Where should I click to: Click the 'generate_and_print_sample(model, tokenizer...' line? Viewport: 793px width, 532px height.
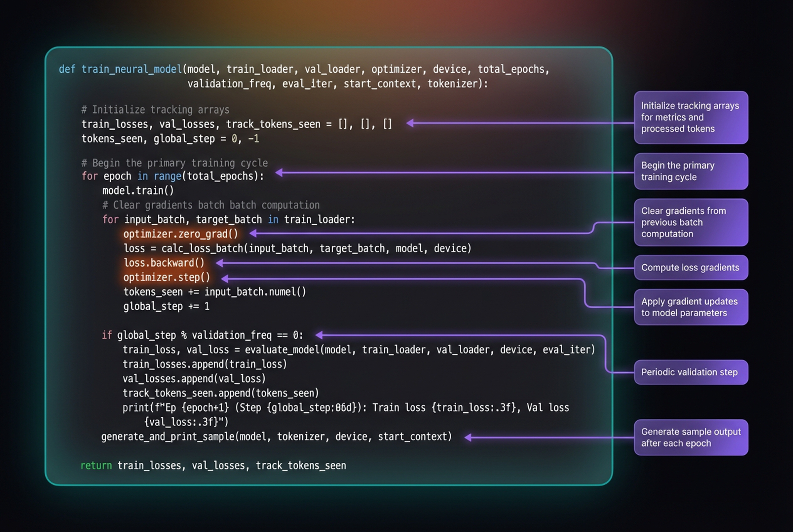pos(277,437)
